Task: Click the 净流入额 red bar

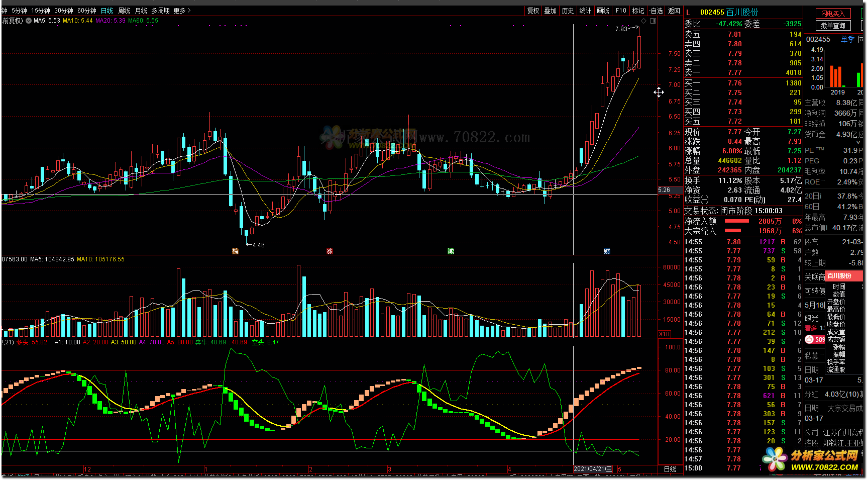Action: pos(737,221)
